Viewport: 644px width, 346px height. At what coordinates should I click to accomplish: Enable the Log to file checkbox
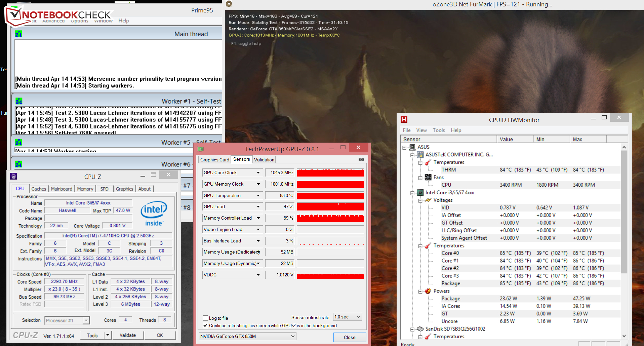click(x=205, y=318)
